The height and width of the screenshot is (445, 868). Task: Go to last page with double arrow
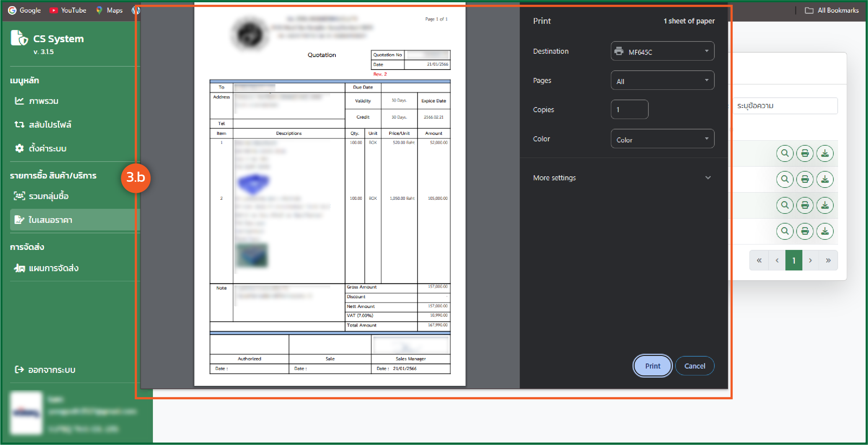(828, 260)
